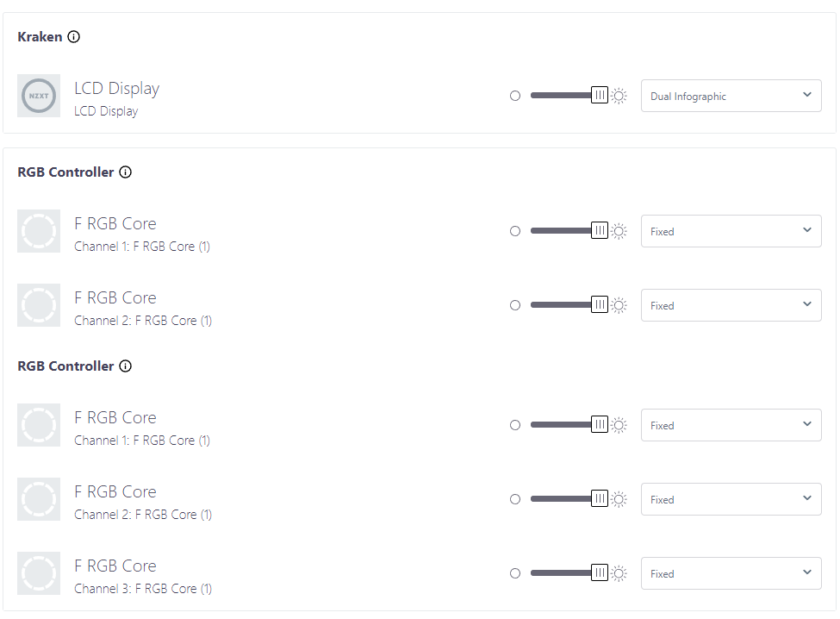The image size is (840, 619).
Task: Open the Fixed dropdown for first controller's Channel 2
Action: click(x=731, y=305)
